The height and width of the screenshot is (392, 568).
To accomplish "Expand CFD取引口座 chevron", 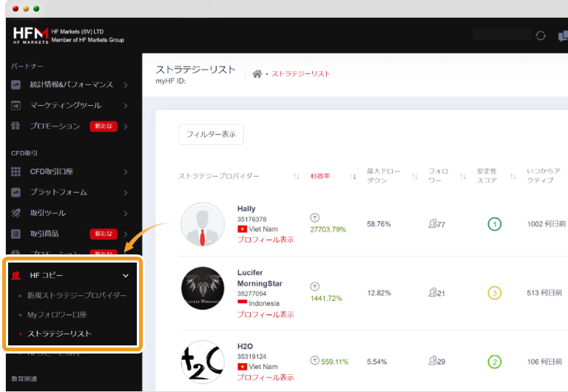I will (x=125, y=172).
